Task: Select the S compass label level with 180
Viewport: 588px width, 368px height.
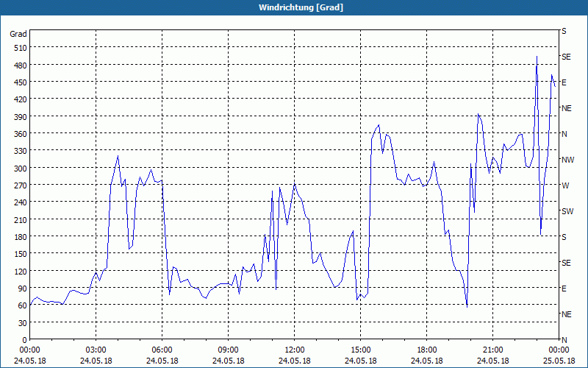Action: (x=564, y=237)
